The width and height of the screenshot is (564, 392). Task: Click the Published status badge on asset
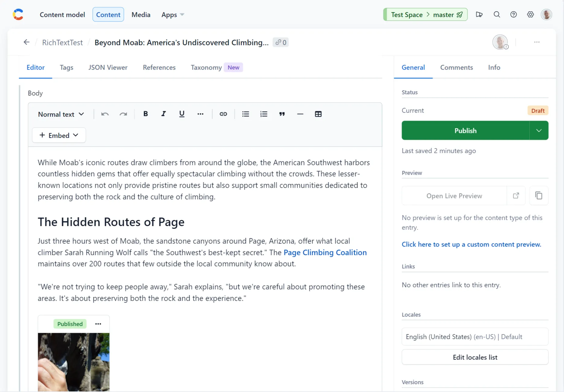70,324
